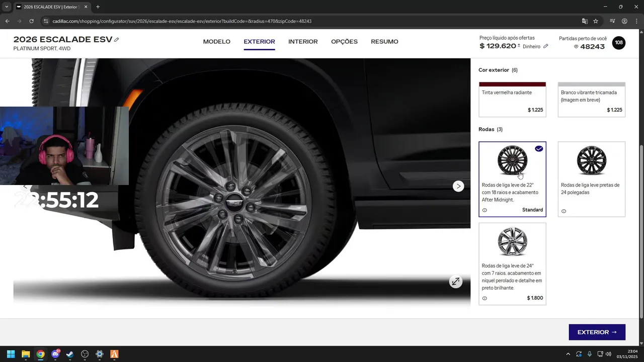
Task: Open the 108 nearby matches badge
Action: (x=619, y=43)
